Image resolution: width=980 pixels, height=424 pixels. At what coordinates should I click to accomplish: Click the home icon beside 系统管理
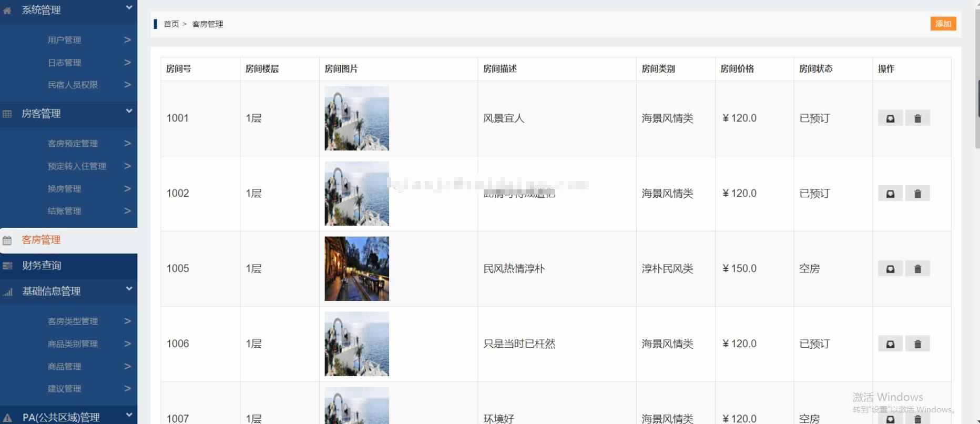(7, 10)
